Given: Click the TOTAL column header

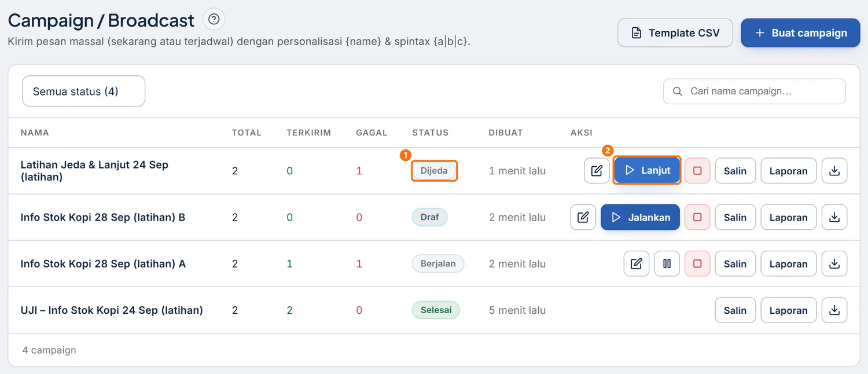Looking at the screenshot, I should [247, 133].
